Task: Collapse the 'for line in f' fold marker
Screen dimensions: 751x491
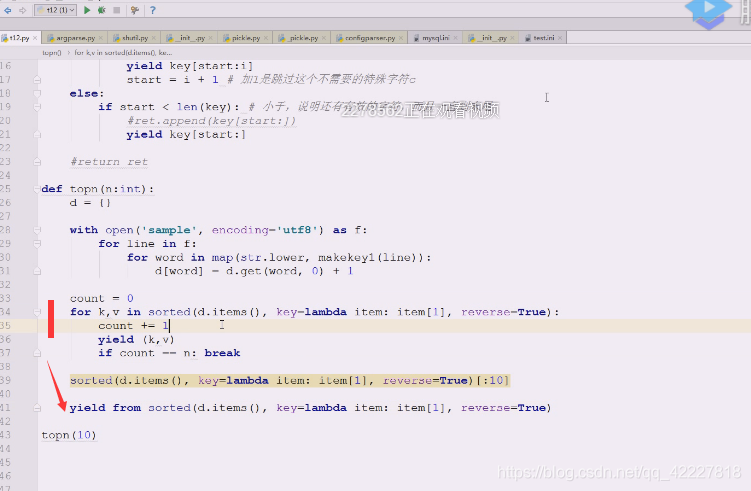Action: tap(37, 244)
